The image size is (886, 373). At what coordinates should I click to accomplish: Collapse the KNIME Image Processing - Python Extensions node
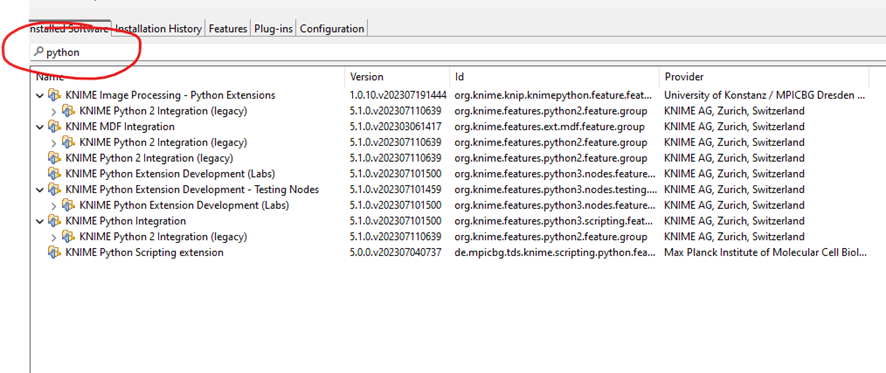(x=40, y=96)
